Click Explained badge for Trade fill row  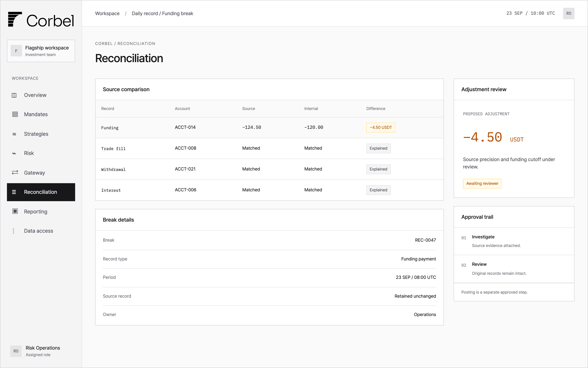[378, 148]
